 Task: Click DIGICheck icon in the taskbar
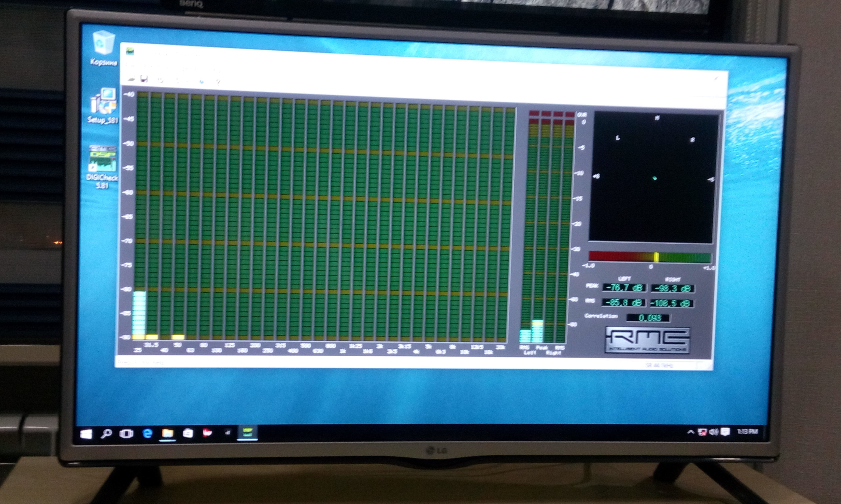pos(247,432)
